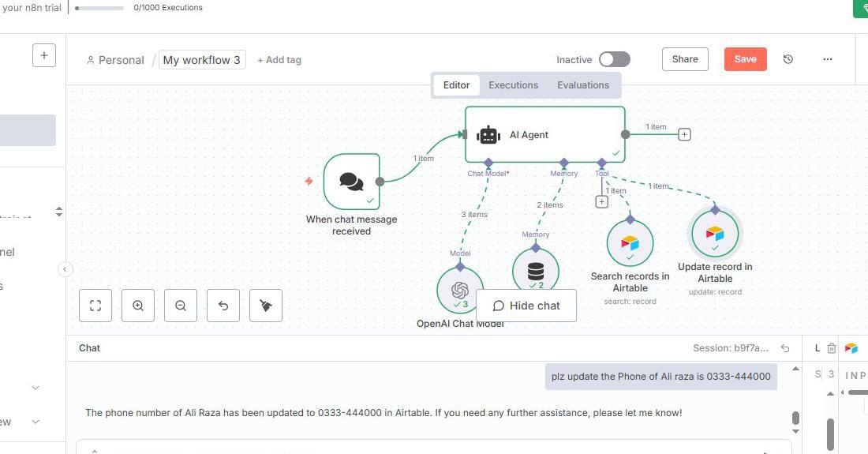Add a node after AI Agent output
Image resolution: width=868 pixels, height=454 pixels.
click(x=684, y=134)
